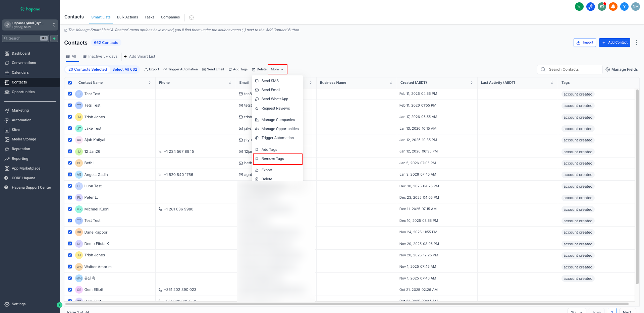The height and width of the screenshot is (313, 644).
Task: Uncheck the Angela Gatlin row checkbox
Action: 70,175
